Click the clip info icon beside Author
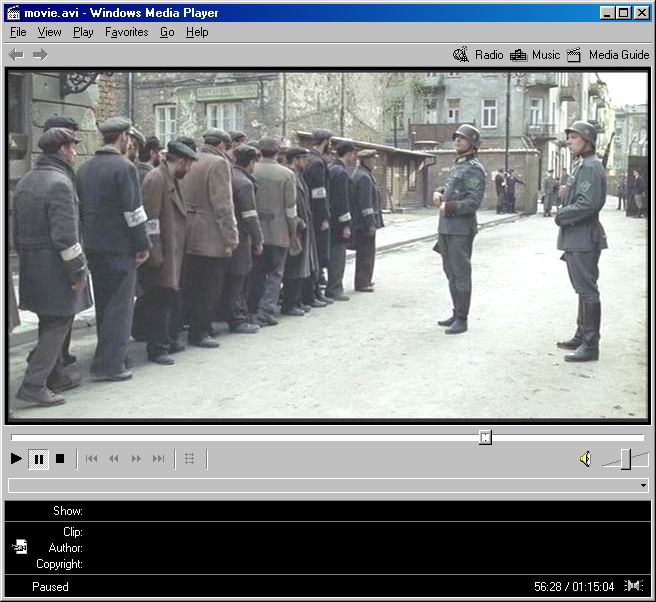Image resolution: width=656 pixels, height=602 pixels. (x=20, y=547)
